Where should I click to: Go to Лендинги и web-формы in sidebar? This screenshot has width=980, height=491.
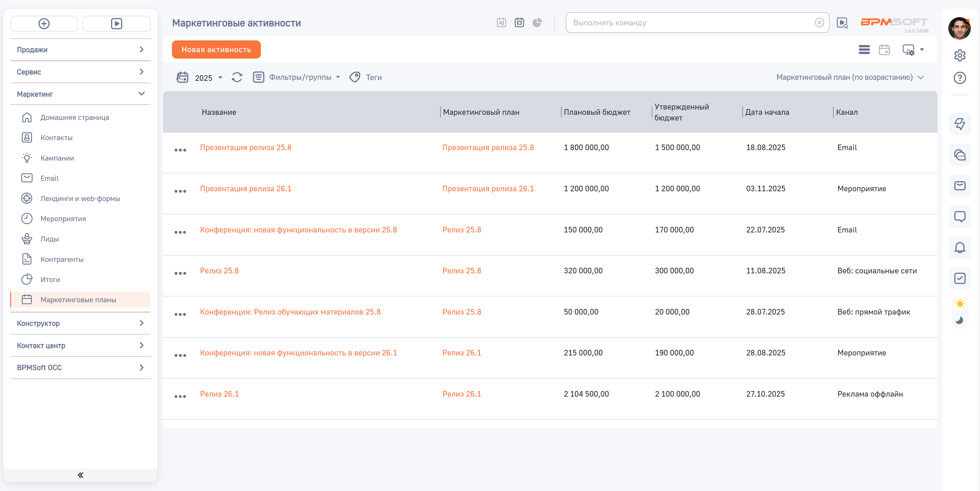(x=80, y=198)
